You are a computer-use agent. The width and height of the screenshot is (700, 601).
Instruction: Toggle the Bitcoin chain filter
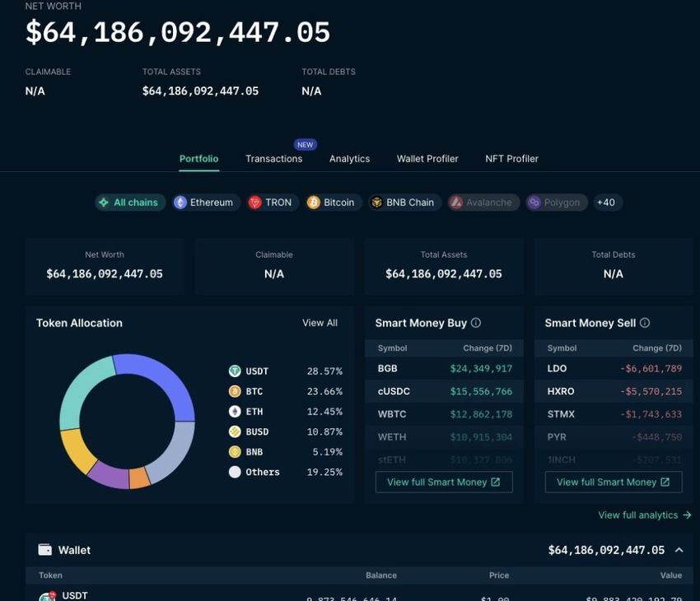[x=333, y=203]
